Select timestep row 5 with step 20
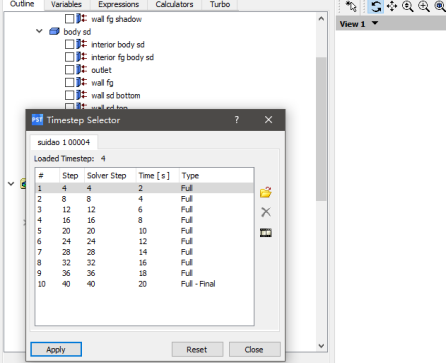The width and height of the screenshot is (447, 363). 144,231
